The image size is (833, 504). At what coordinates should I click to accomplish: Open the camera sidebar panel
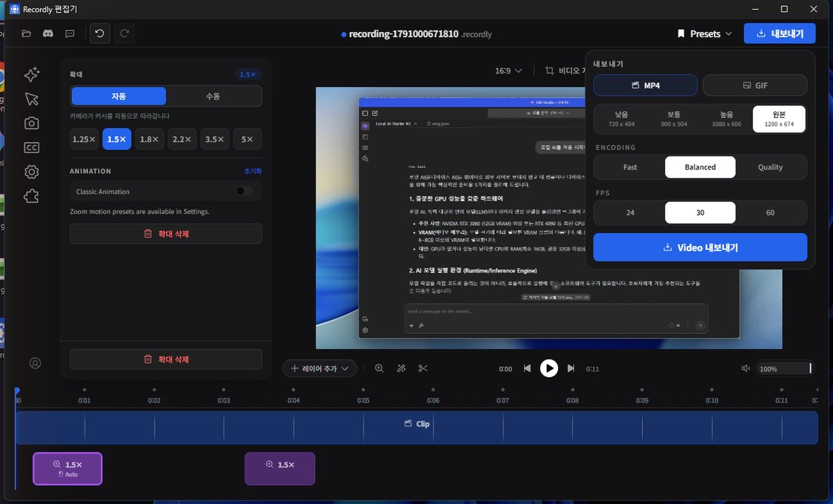coord(32,123)
